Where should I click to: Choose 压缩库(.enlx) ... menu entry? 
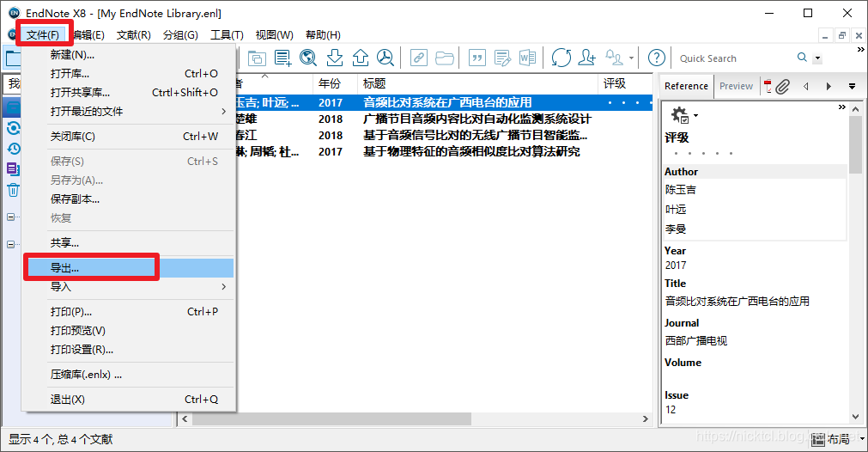tap(129, 375)
